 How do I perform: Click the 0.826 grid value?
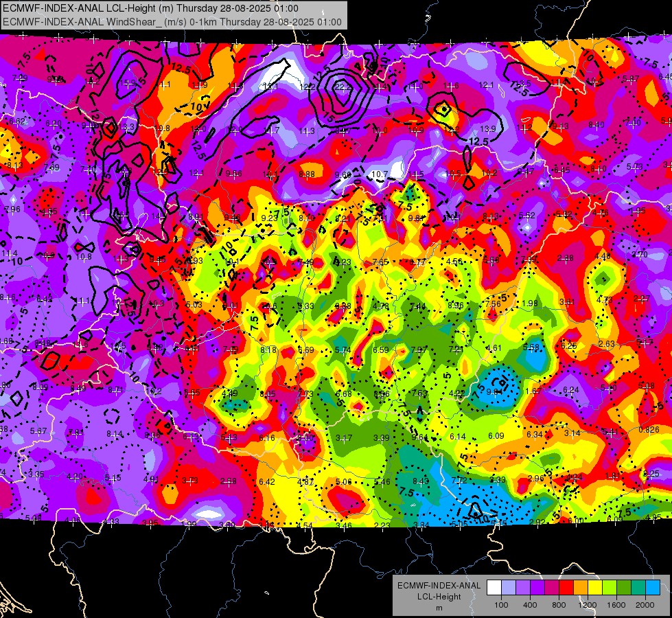pos(649,430)
